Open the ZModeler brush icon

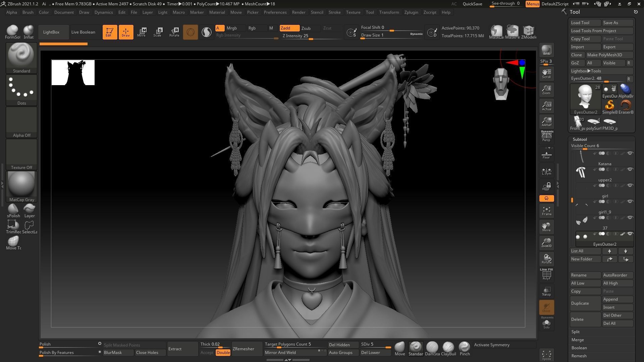point(529,32)
